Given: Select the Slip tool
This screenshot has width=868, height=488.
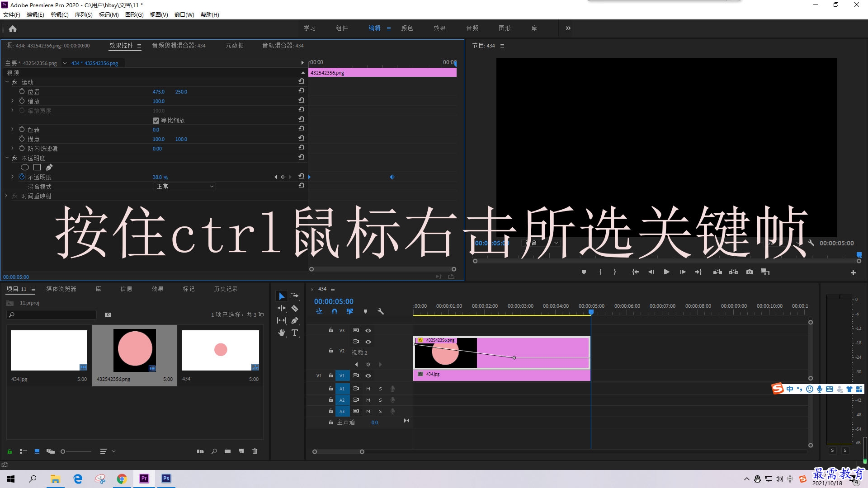Looking at the screenshot, I should pos(282,320).
